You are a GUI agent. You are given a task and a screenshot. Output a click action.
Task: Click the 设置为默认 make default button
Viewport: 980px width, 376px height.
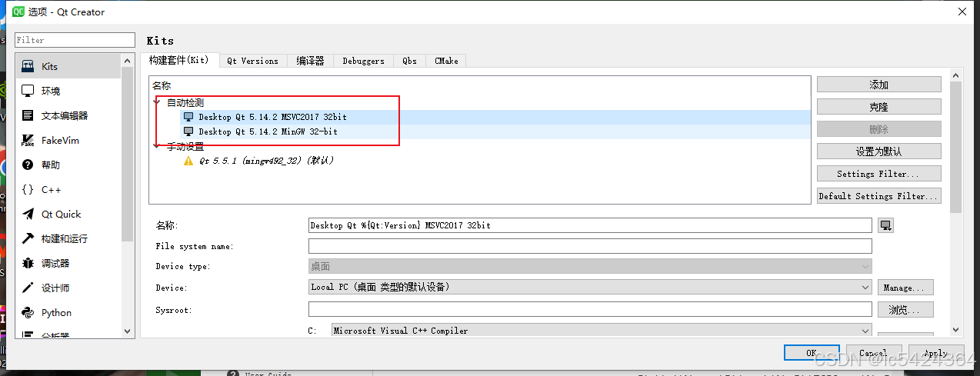click(878, 151)
